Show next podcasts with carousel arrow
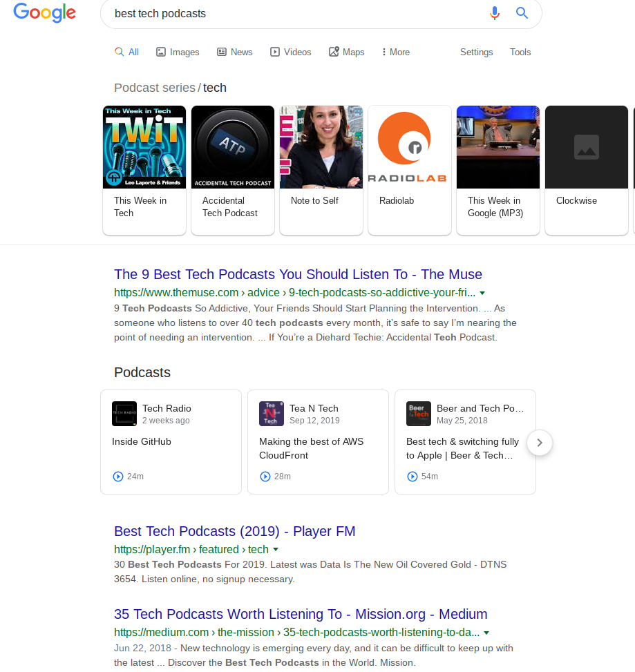 (540, 443)
